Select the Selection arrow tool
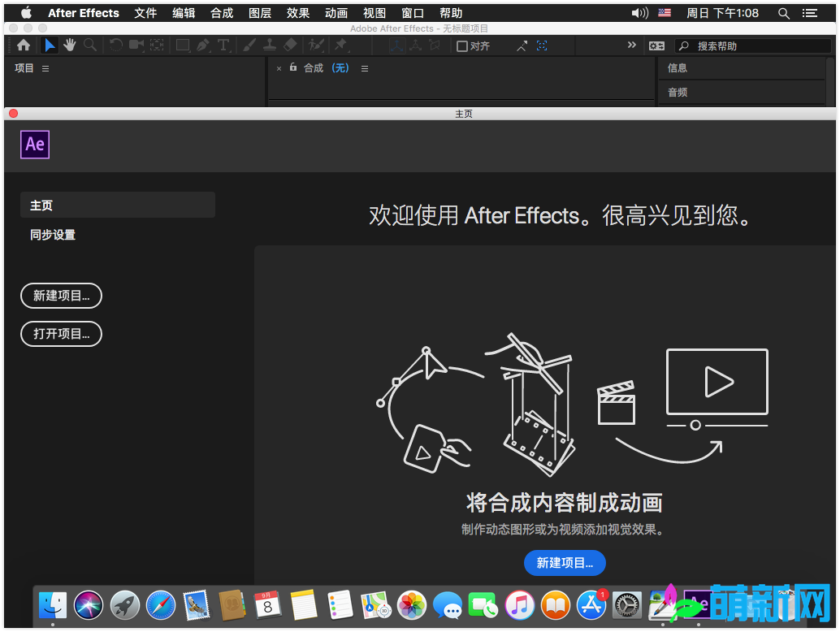Screen dimensions: 840x632 pyautogui.click(x=50, y=45)
